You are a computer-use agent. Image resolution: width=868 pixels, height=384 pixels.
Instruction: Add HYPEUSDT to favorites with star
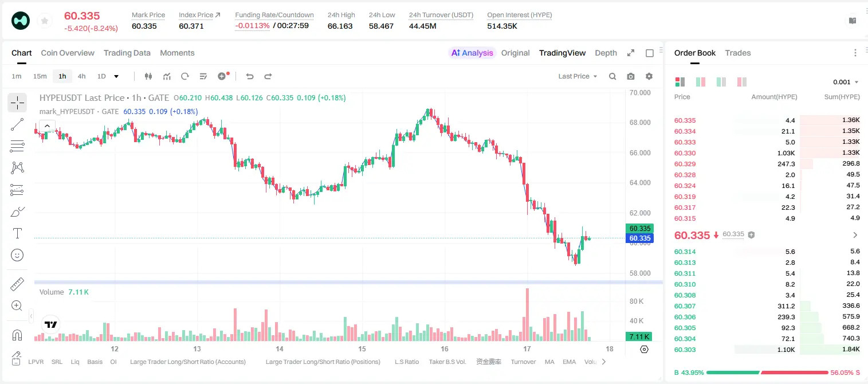pyautogui.click(x=44, y=21)
